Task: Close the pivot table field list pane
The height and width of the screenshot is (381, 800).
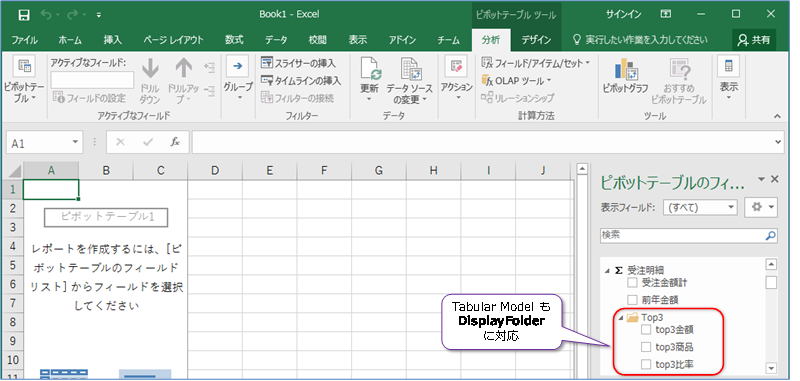Action: point(774,179)
